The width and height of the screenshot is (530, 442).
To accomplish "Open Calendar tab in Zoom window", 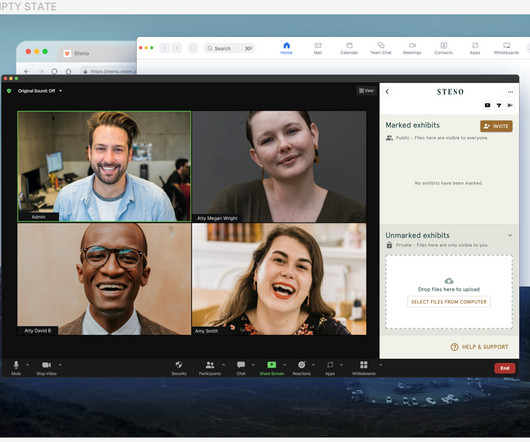I will [349, 48].
